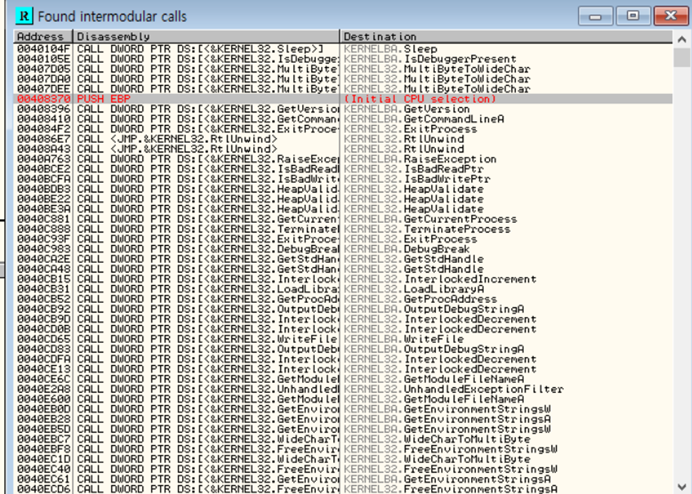
Task: Select the TerminateProcess call at 0040C888
Action: click(x=343, y=229)
